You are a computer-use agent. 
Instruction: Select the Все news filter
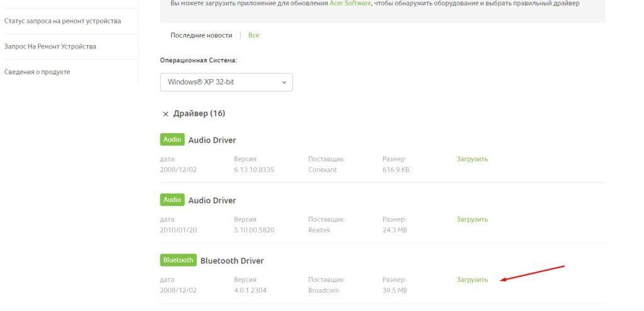tap(254, 35)
